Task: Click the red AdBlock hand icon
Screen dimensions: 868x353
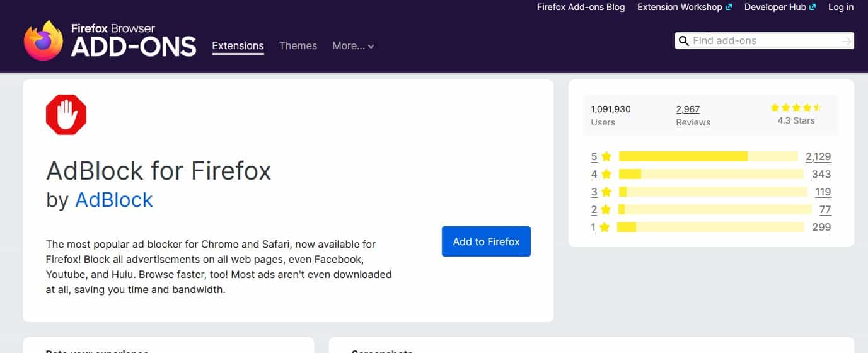Action: pos(66,115)
